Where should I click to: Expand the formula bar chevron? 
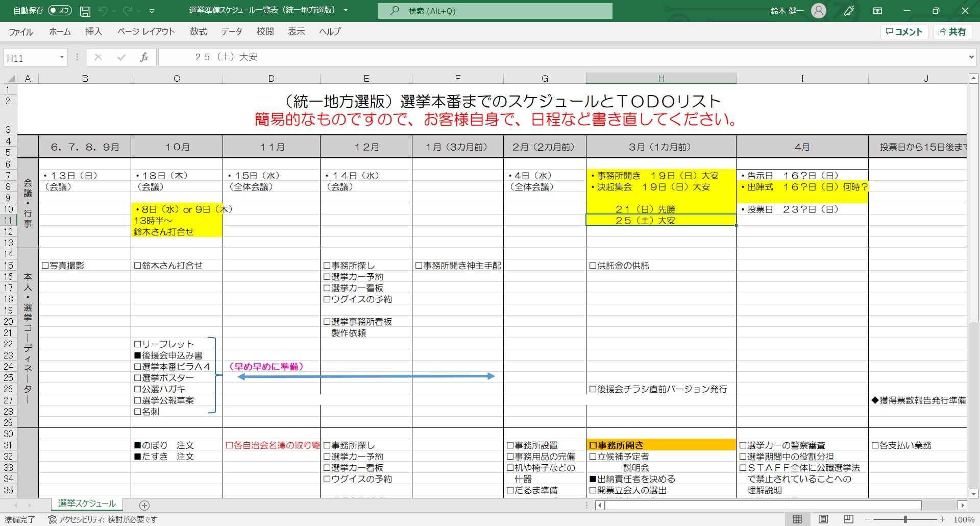[x=971, y=57]
